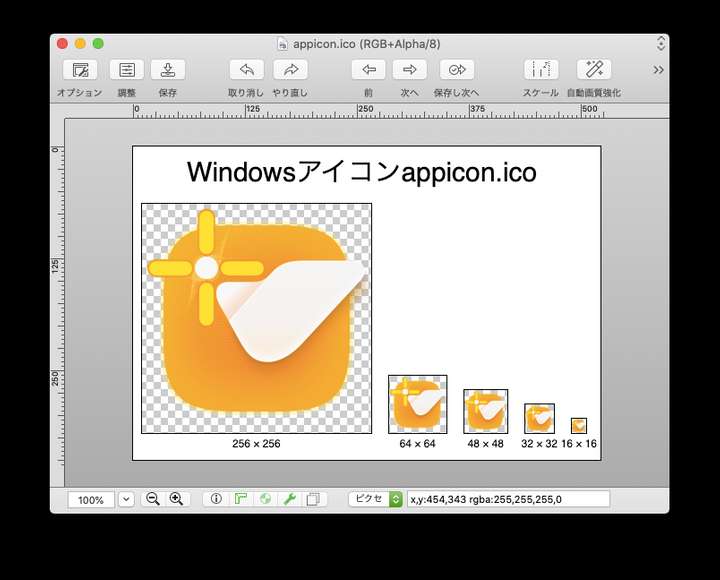This screenshot has width=720, height=580.
Task: Open the 調整 adjust panel
Action: point(127,70)
